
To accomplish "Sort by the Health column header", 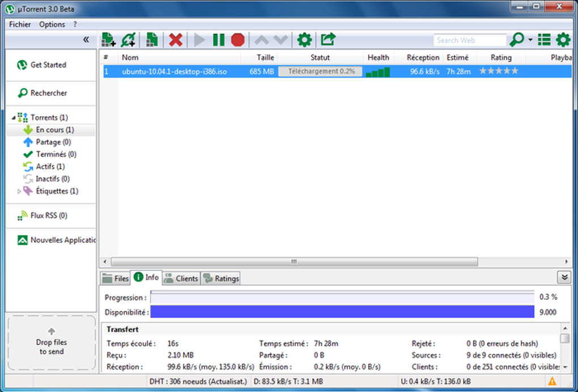I will click(378, 57).
